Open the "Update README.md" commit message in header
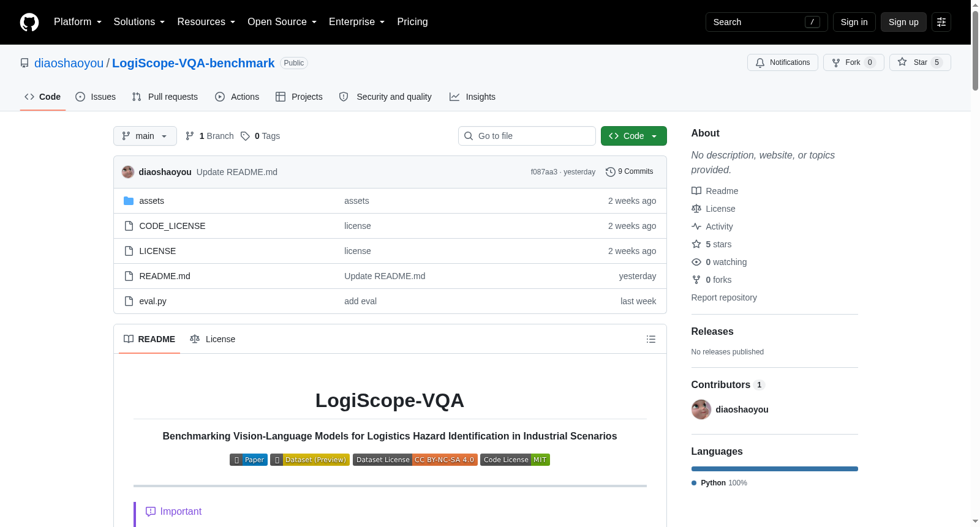Screen dimensions: 980x527 [x=237, y=172]
